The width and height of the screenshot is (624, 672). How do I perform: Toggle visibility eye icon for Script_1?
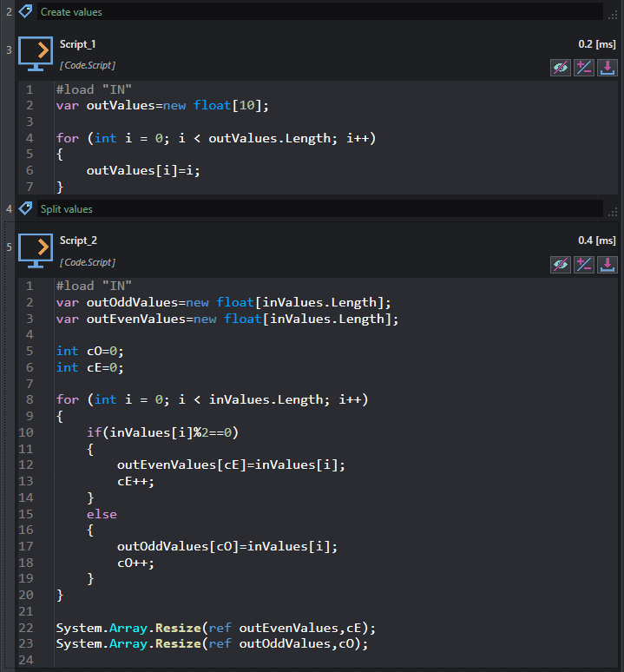pyautogui.click(x=560, y=68)
